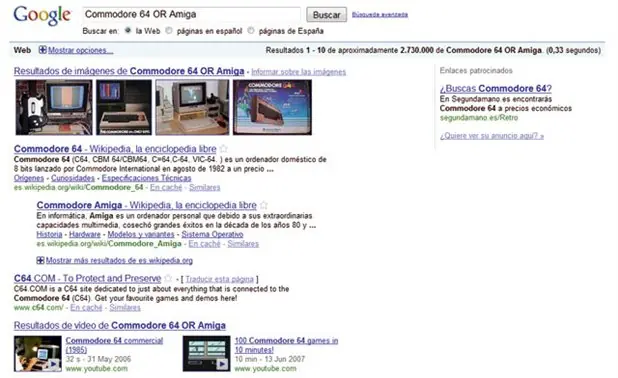The width and height of the screenshot is (618, 378).
Task: Open 'Resultados de imágenes de Commodore 64 OR Amiga'
Action: click(129, 71)
